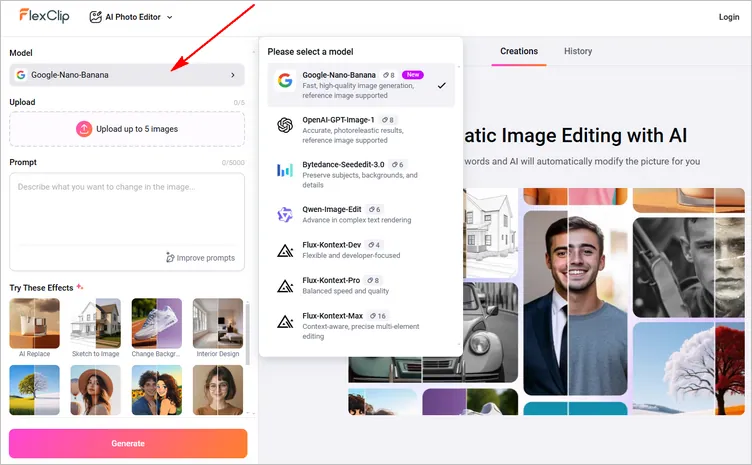Click the OpenAI logo icon

click(285, 125)
